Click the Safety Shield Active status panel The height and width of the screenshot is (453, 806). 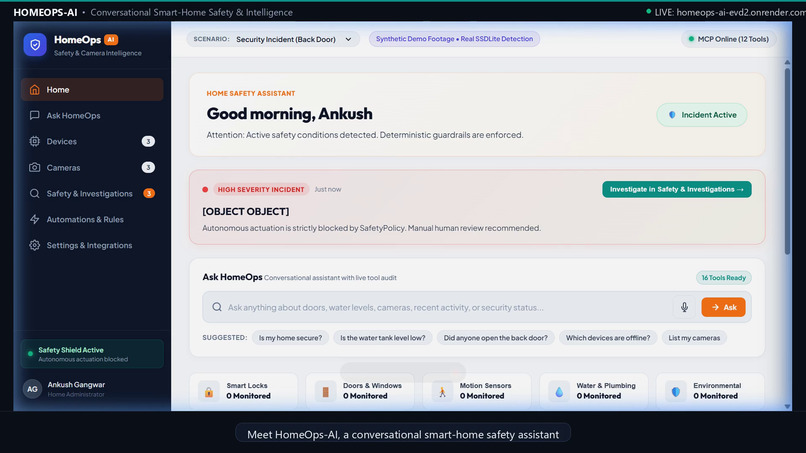click(92, 354)
